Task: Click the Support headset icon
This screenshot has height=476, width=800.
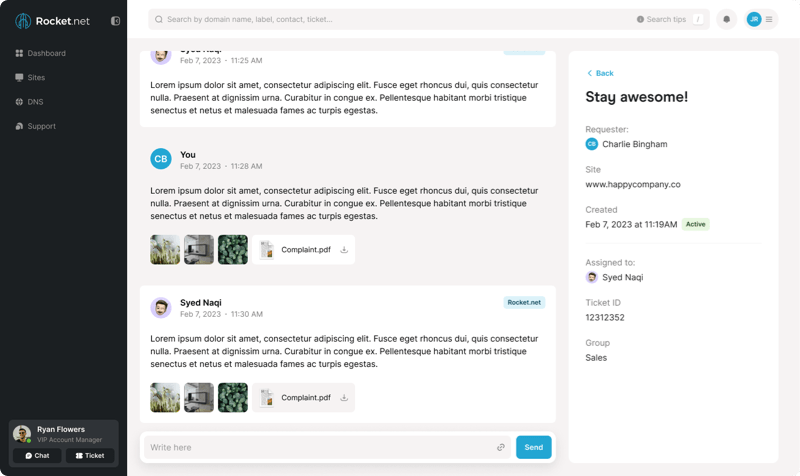Action: pyautogui.click(x=19, y=126)
